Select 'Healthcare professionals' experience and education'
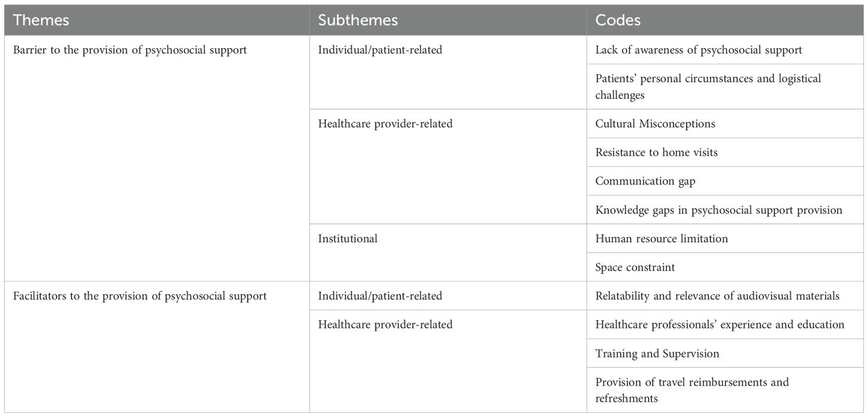The height and width of the screenshot is (417, 868). tap(719, 324)
